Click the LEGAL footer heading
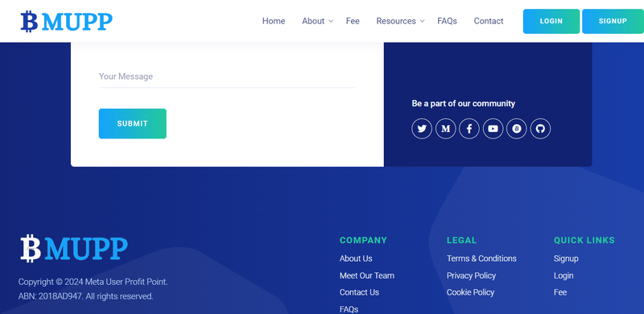This screenshot has height=314, width=644. 461,240
